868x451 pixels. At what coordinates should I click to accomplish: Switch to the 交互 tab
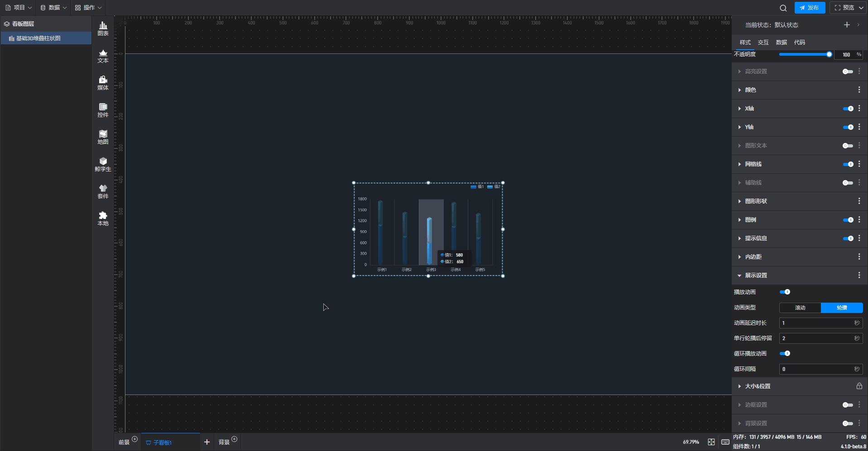763,43
